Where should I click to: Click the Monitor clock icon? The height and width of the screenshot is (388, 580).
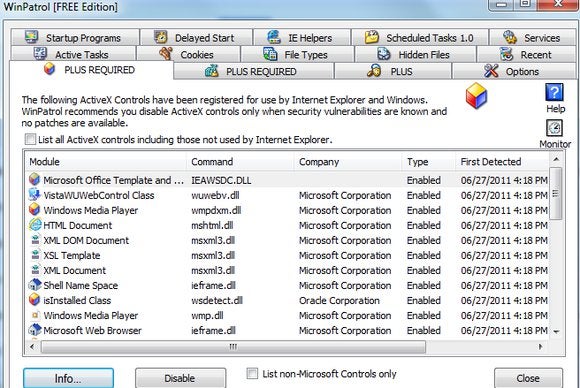click(x=554, y=128)
